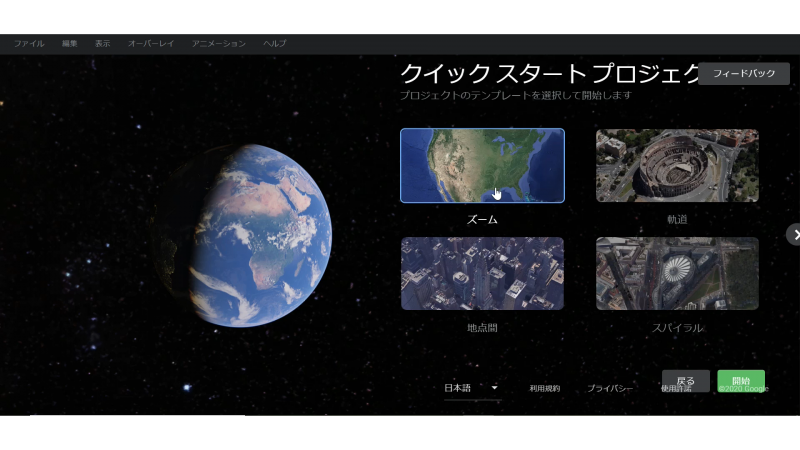
Task: Click the 戻る back button
Action: [x=685, y=381]
